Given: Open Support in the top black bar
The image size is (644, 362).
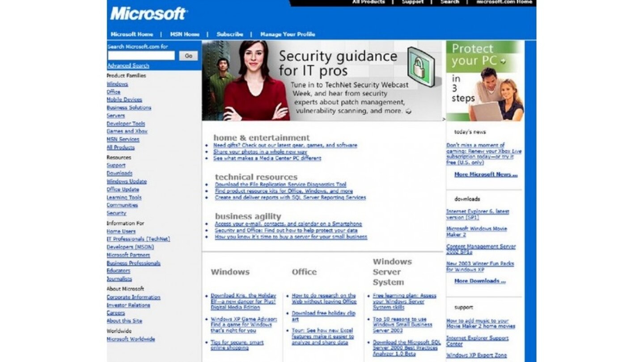Looking at the screenshot, I should (x=412, y=2).
